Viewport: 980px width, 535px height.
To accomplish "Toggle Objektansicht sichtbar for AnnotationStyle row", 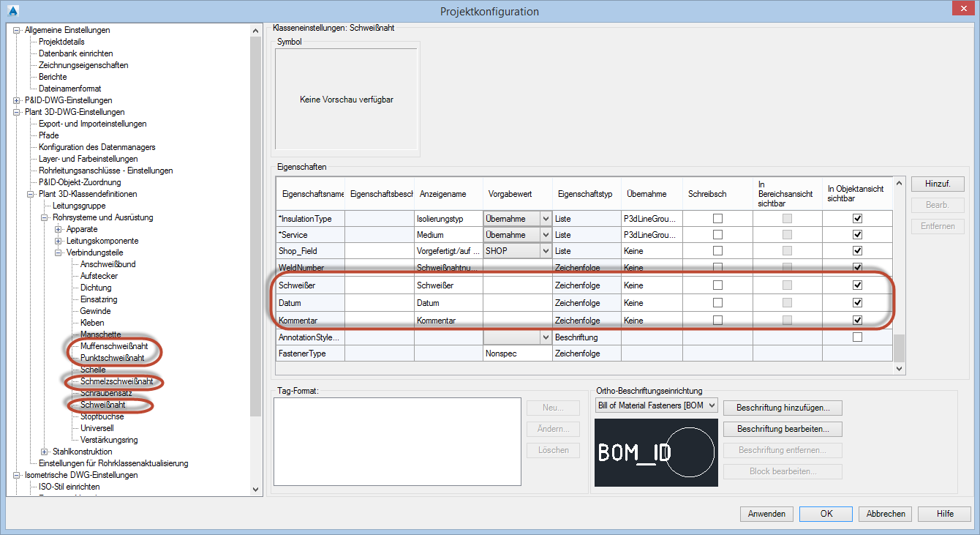I will pos(857,337).
